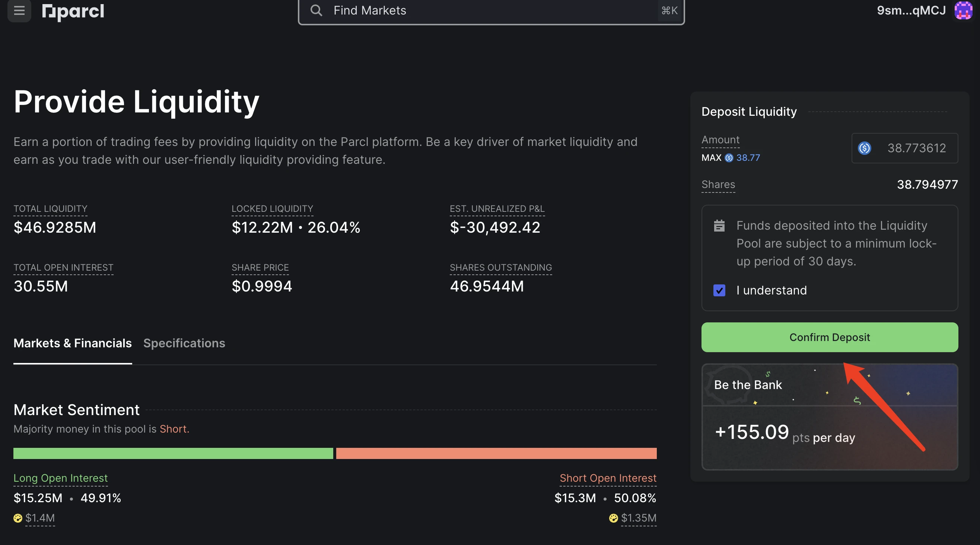This screenshot has width=980, height=545.
Task: Open the hamburger menu icon
Action: pyautogui.click(x=19, y=11)
